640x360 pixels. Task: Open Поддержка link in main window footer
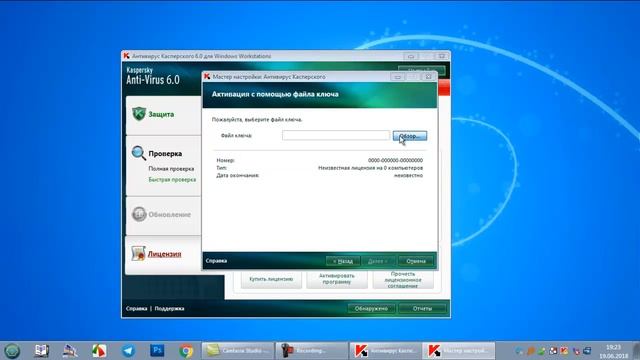169,309
